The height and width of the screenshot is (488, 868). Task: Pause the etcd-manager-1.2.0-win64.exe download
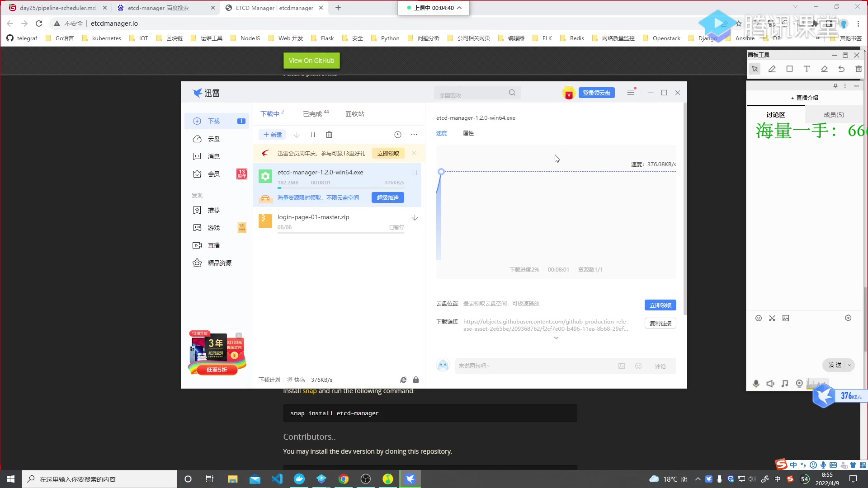[415, 173]
